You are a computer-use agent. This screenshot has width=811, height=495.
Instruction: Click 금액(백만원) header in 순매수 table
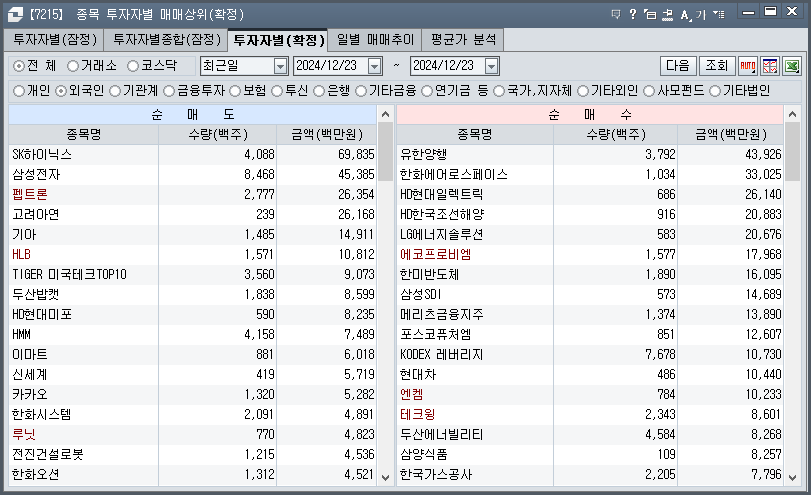(x=730, y=134)
